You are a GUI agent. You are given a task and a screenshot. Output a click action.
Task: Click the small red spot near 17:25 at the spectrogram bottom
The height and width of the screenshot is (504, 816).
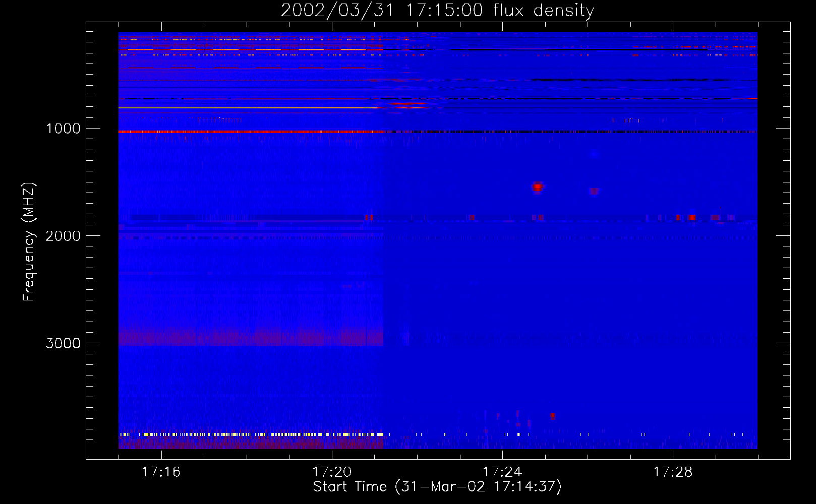(553, 416)
